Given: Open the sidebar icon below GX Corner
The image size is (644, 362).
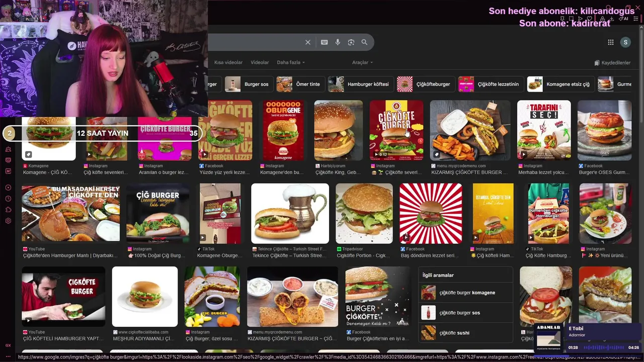Looking at the screenshot, I should 8,160.
